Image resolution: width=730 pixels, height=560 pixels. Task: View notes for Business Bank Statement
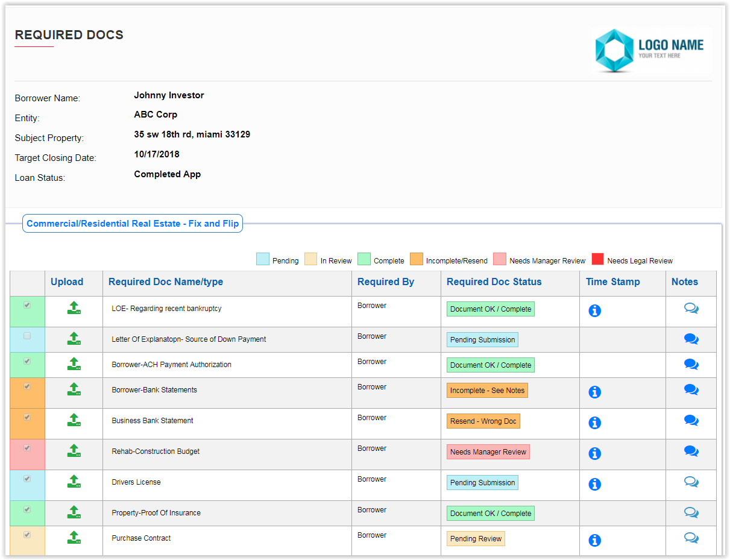691,420
